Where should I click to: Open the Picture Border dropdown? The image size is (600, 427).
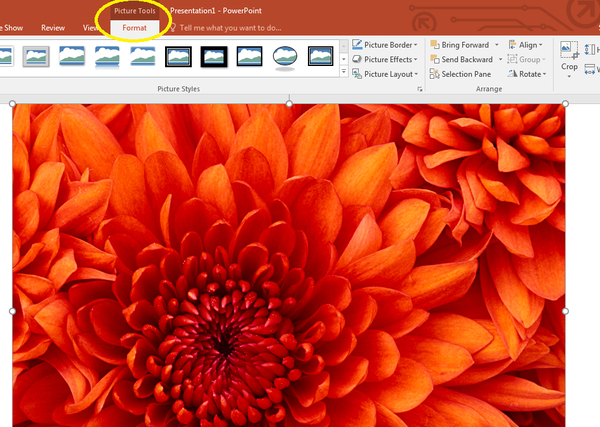coord(386,45)
